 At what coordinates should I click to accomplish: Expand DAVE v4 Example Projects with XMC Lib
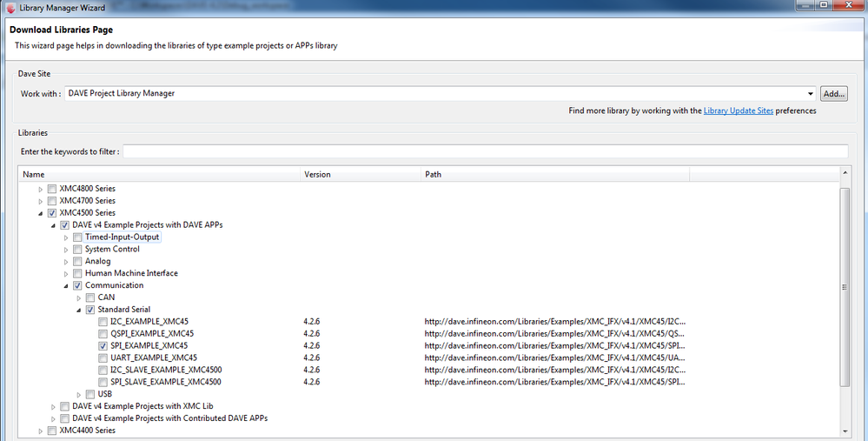[53, 407]
